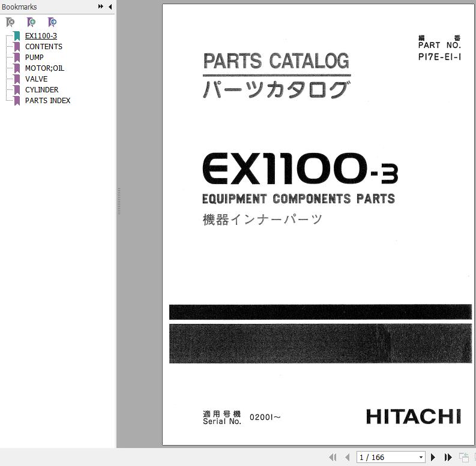Image resolution: width=476 pixels, height=466 pixels.
Task: Click the purple bookmark icon beside CYLINDER
Action: tap(17, 90)
